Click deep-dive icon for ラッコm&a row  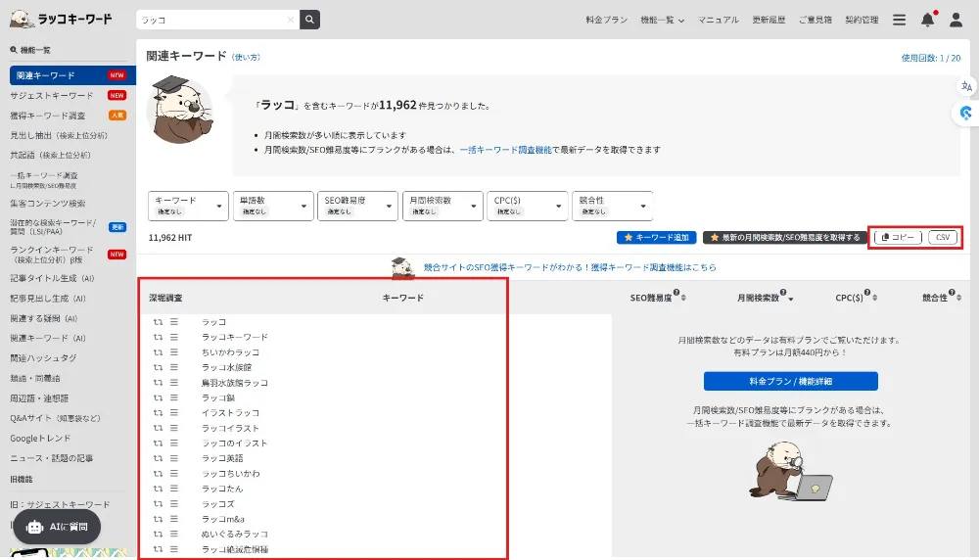(158, 519)
